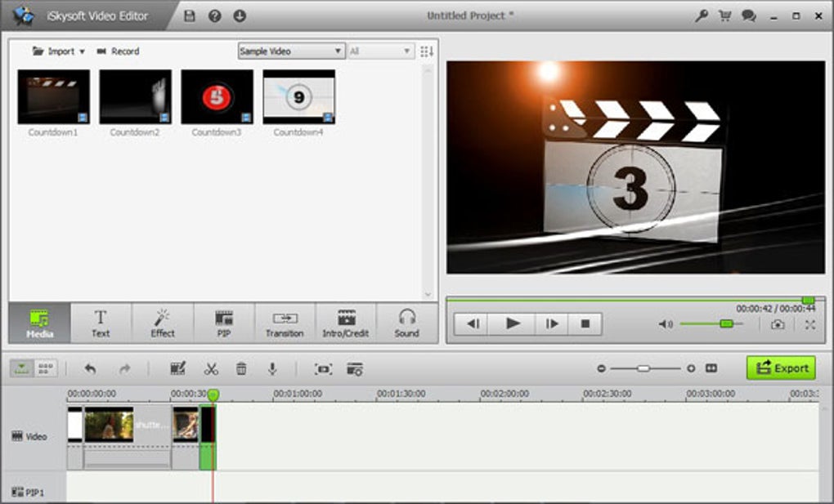Switch to the Transition tab
834x504 pixels.
pyautogui.click(x=285, y=323)
